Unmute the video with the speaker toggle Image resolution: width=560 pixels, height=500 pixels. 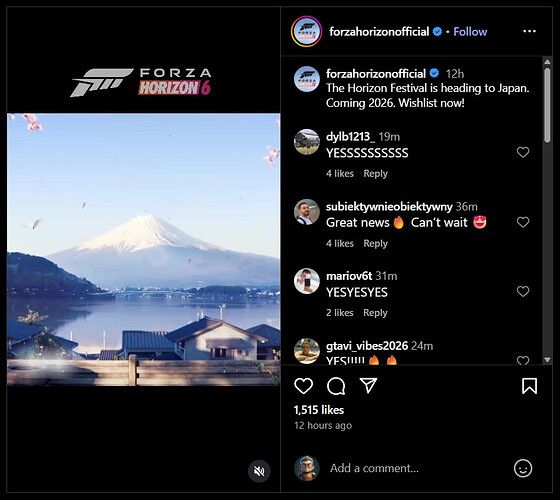259,471
